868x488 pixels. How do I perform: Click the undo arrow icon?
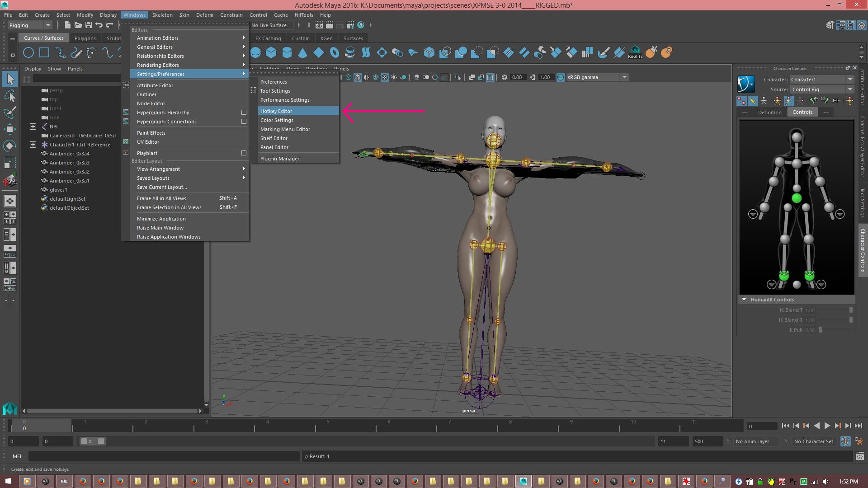tap(99, 25)
